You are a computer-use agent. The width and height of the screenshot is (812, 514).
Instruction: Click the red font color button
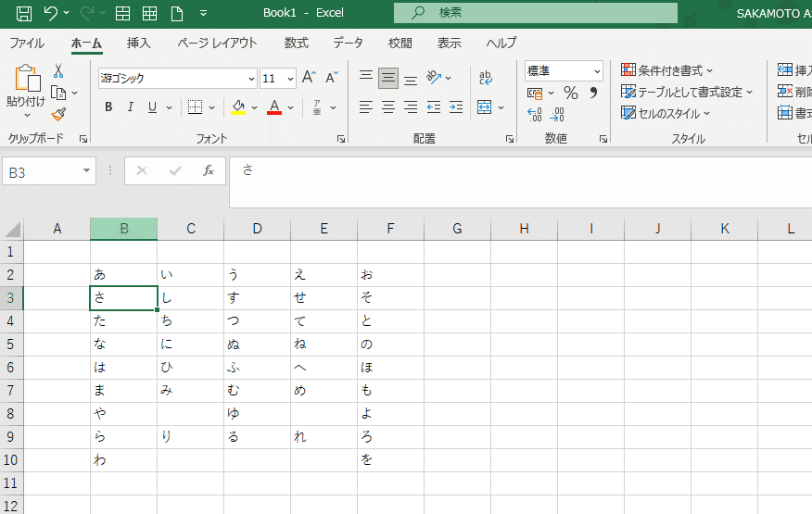(x=274, y=107)
